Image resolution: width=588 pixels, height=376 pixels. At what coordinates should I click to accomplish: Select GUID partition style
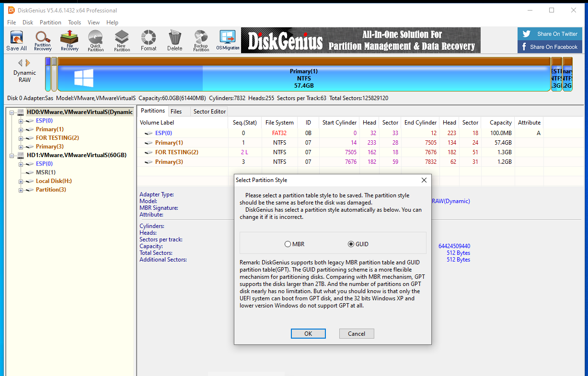click(358, 244)
